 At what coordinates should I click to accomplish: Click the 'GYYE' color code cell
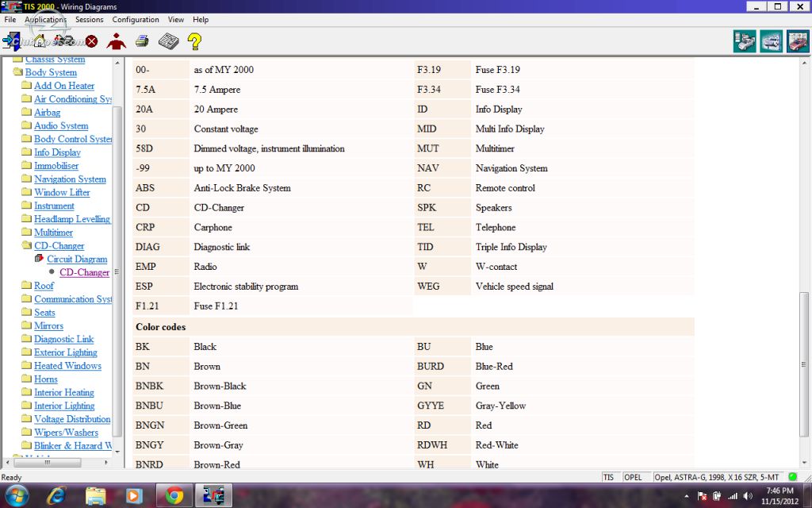(x=442, y=406)
